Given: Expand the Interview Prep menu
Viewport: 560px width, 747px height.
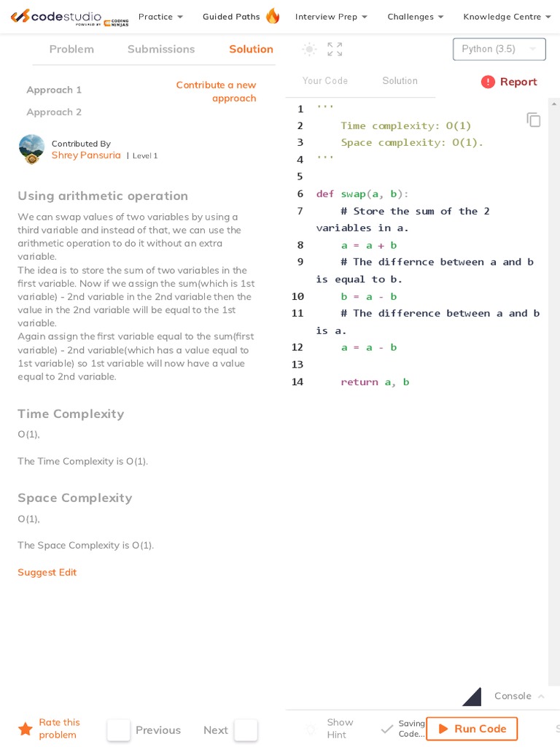Looking at the screenshot, I should pyautogui.click(x=331, y=17).
